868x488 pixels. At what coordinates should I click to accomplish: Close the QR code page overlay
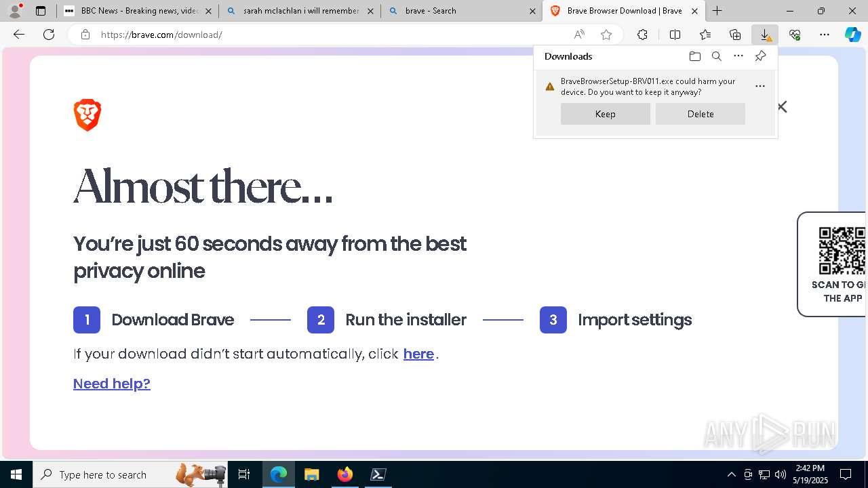tap(782, 106)
